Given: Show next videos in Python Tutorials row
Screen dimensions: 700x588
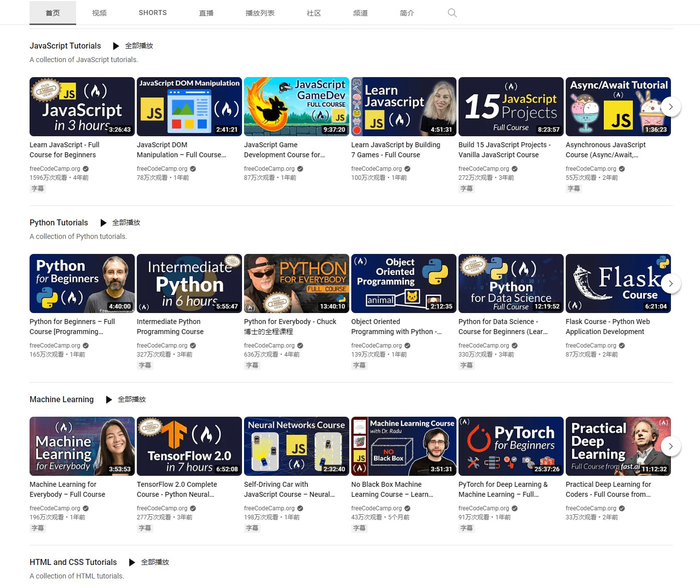Looking at the screenshot, I should [670, 283].
